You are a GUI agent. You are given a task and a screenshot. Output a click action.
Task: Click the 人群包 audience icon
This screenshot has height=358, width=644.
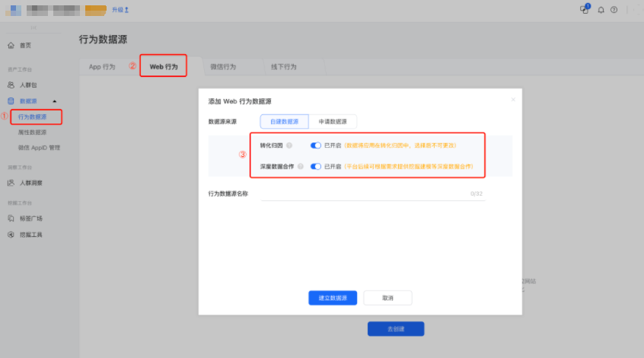click(11, 85)
